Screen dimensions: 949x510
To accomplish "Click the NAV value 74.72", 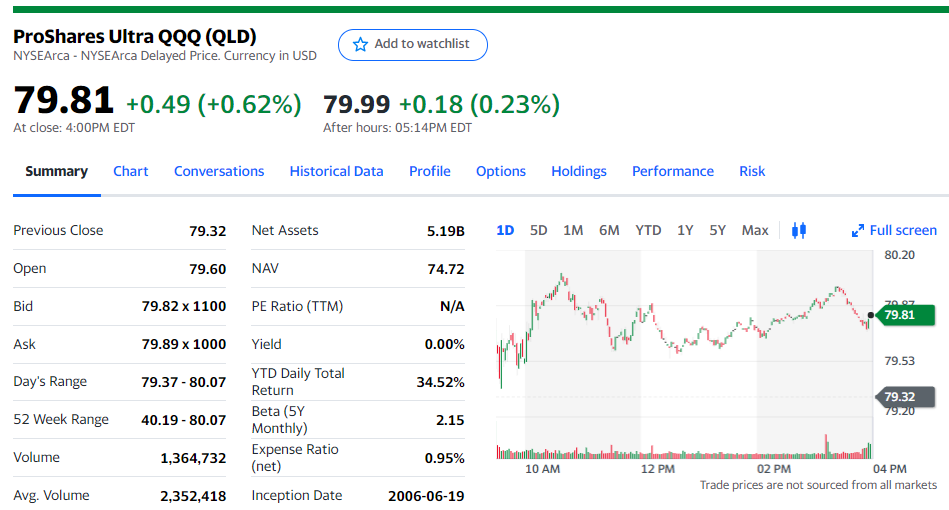I will coord(446,269).
